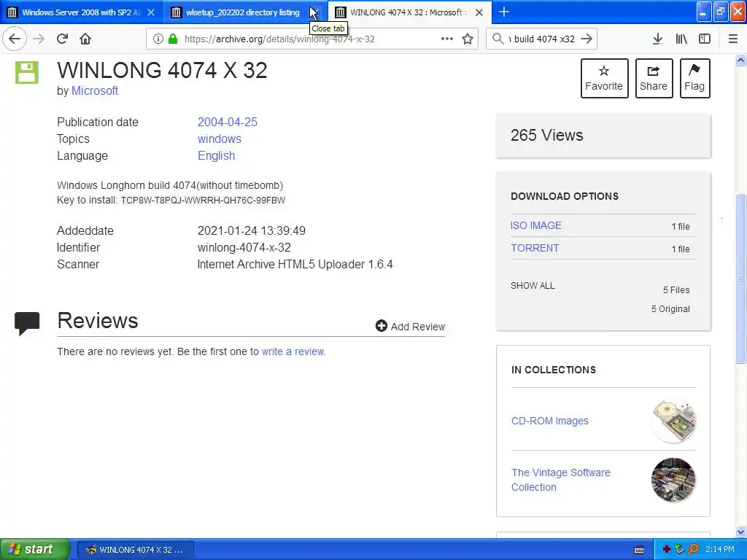Click the Vintage Software Collection thumbnail

673,480
